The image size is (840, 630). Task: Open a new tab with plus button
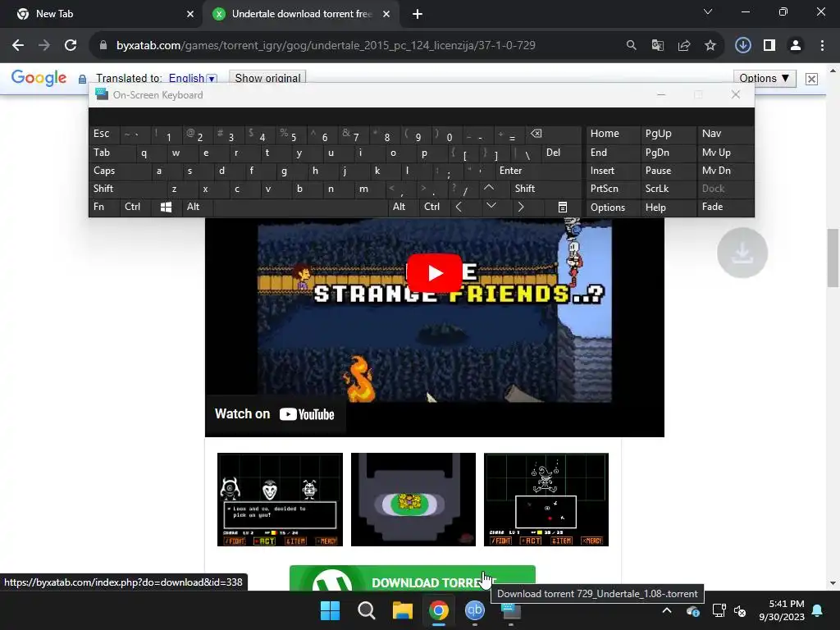[418, 15]
